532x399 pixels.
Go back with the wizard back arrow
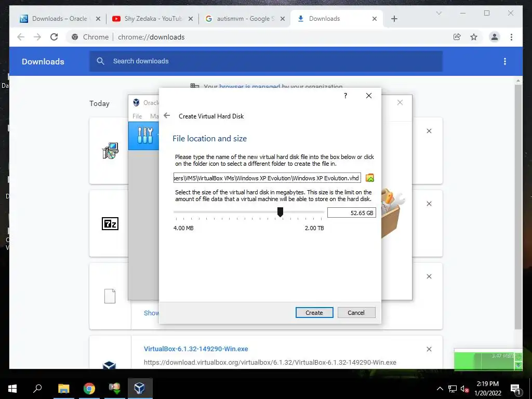click(167, 116)
